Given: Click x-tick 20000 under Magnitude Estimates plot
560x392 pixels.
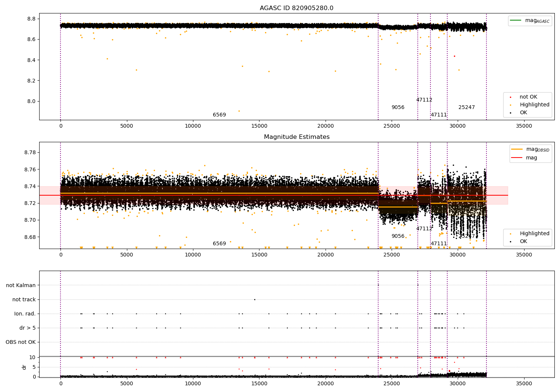Looking at the screenshot, I should coord(325,255).
